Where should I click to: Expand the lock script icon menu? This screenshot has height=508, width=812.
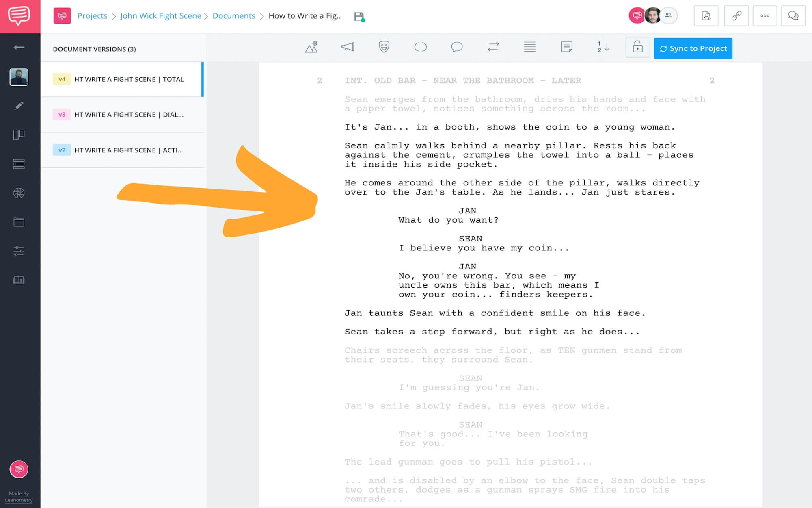click(638, 48)
